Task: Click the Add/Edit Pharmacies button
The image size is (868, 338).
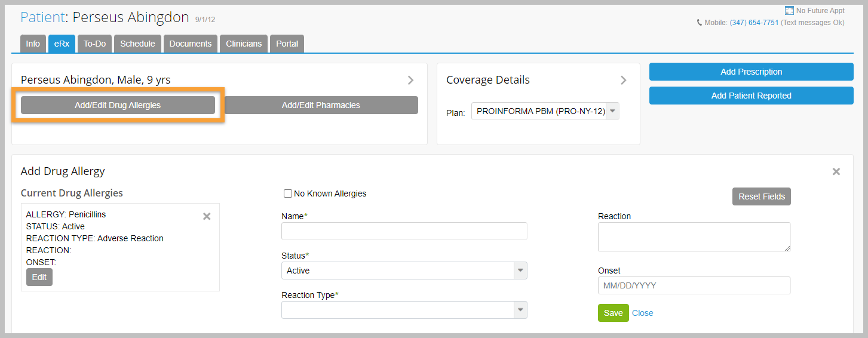Action: (x=321, y=105)
